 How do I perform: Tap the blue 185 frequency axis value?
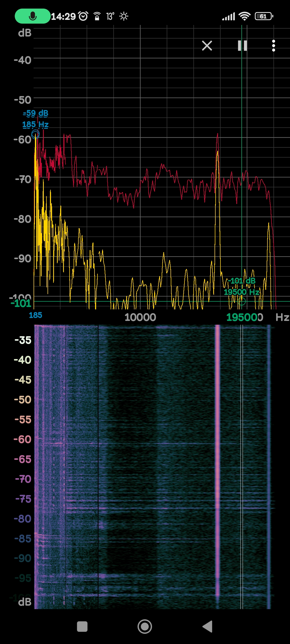[35, 315]
